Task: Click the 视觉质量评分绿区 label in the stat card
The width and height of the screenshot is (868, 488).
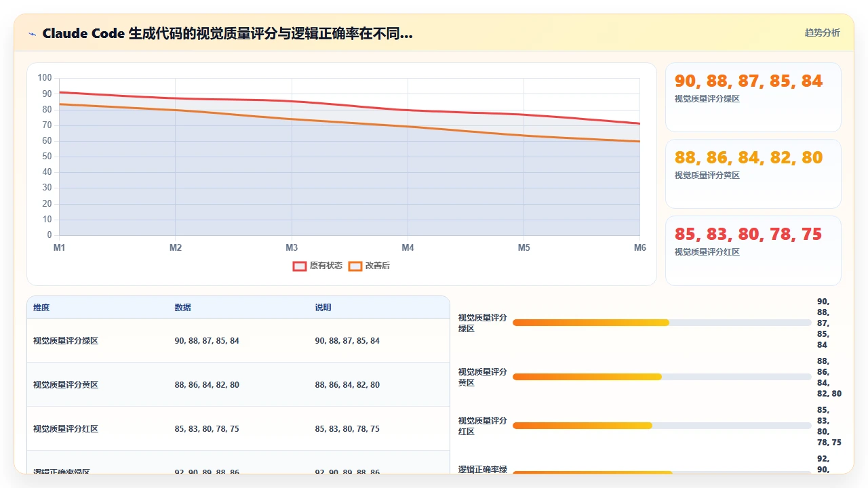Action: (707, 99)
